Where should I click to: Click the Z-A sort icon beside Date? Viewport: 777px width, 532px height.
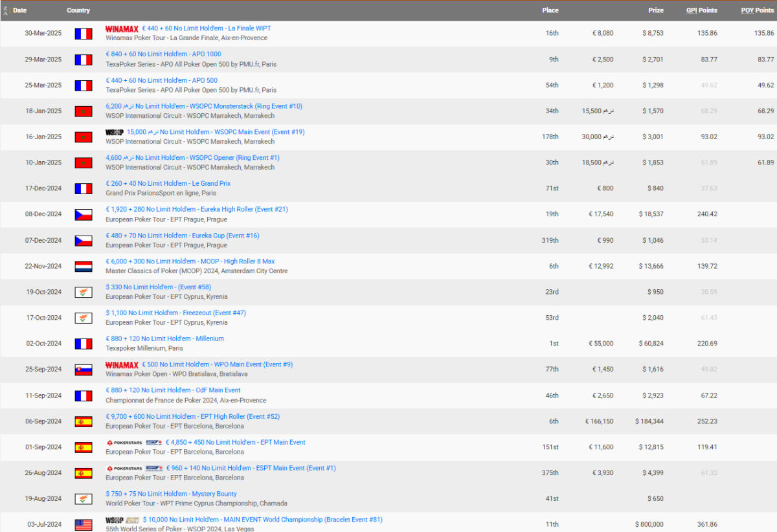6,10
